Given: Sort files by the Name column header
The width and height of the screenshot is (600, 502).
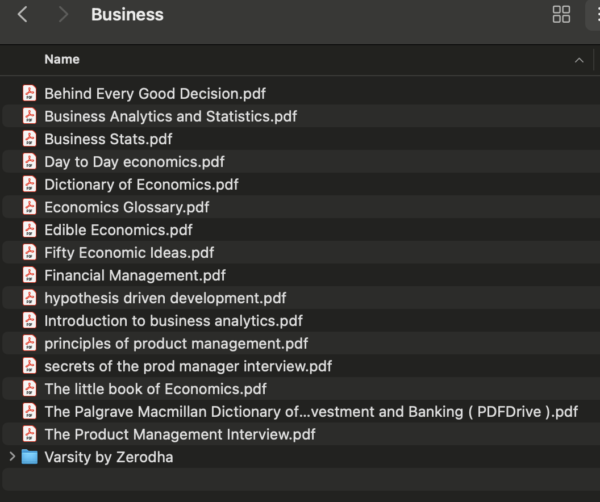Looking at the screenshot, I should click(x=62, y=59).
